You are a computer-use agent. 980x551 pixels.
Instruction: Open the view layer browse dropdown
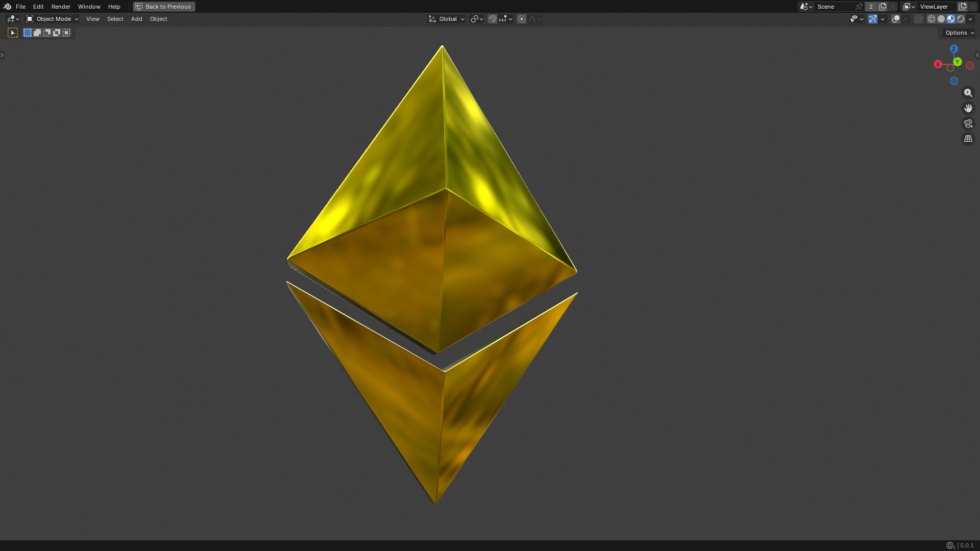[x=909, y=7]
